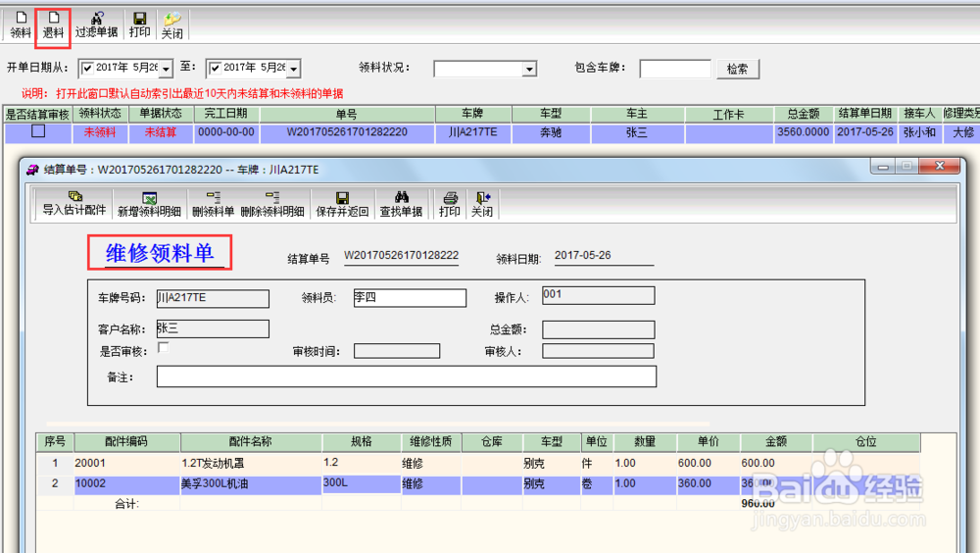Click the 打印 icon in the main toolbar
This screenshot has width=980, height=553.
pos(139,25)
